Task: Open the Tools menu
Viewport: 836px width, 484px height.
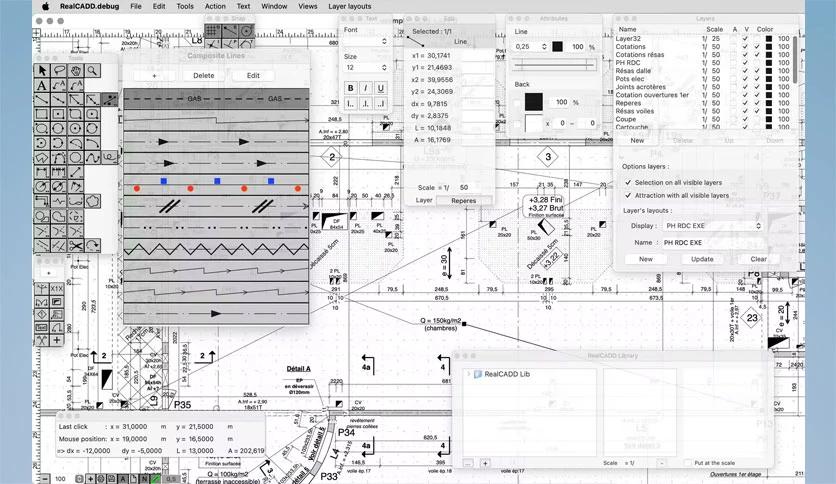Action: point(185,6)
